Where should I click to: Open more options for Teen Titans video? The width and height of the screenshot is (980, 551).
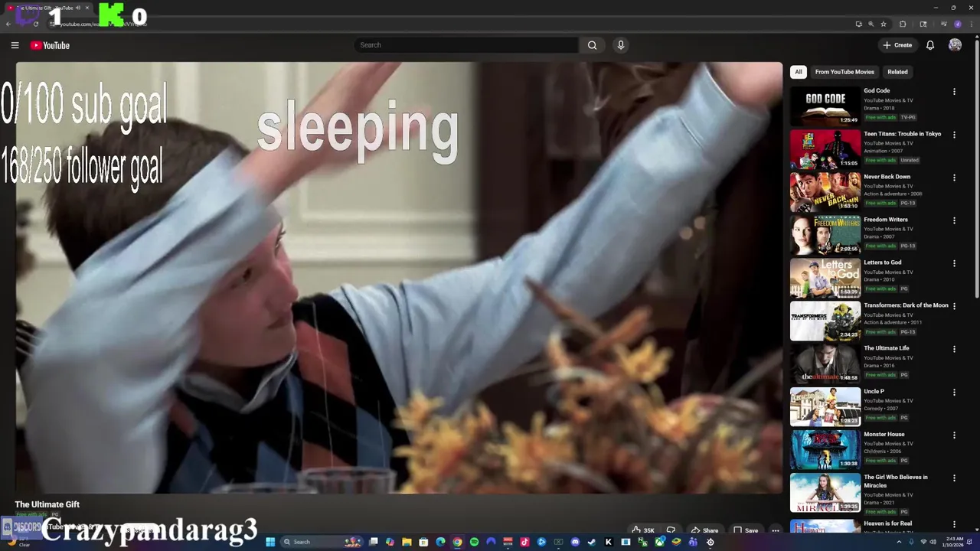(x=954, y=135)
